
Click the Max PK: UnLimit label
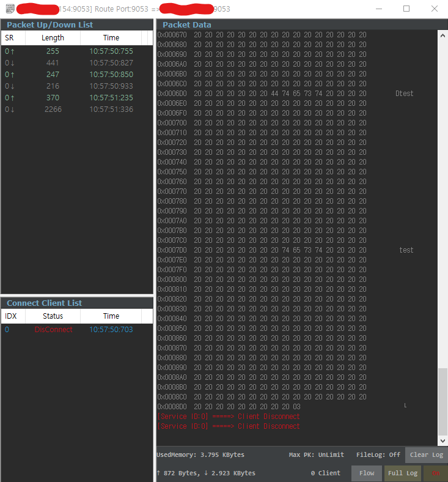tap(316, 454)
